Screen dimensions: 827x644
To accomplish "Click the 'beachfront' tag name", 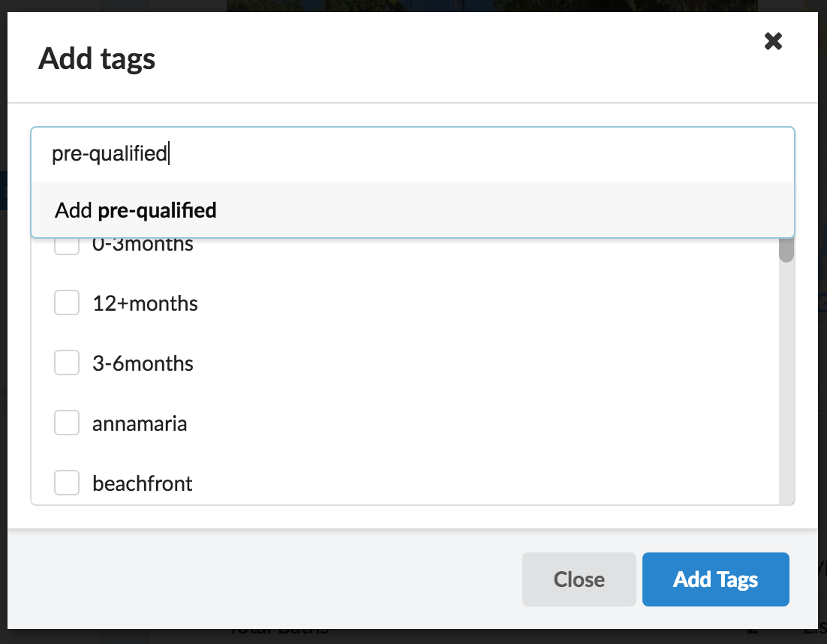I will point(143,483).
